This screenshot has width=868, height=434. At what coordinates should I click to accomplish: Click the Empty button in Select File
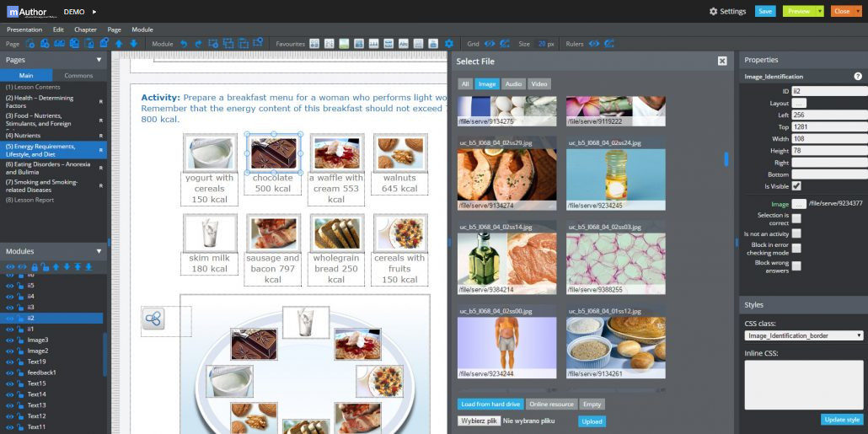pos(592,405)
